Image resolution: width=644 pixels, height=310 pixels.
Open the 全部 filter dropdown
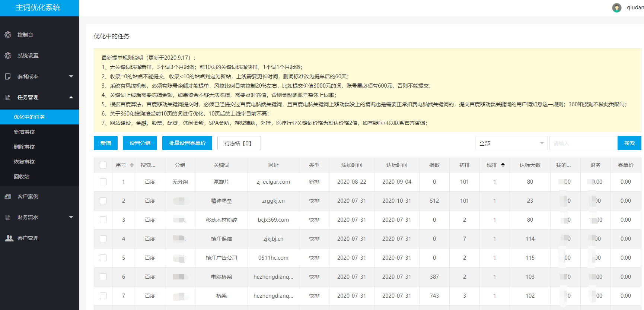[511, 143]
